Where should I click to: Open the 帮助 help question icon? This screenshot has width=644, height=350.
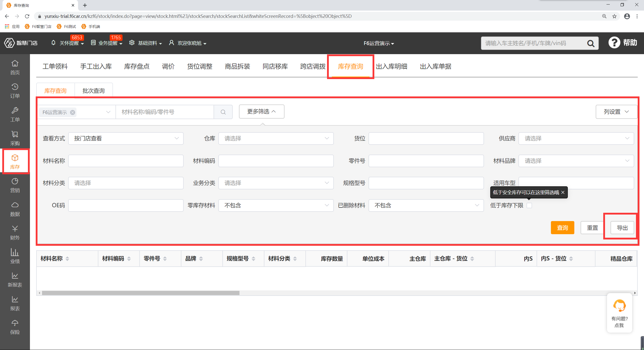point(614,43)
